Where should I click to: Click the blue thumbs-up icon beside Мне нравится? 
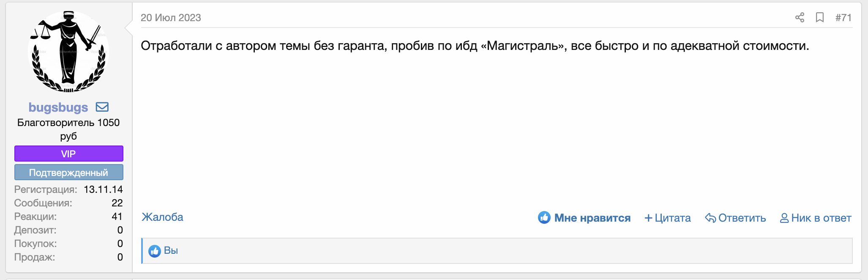click(x=544, y=217)
